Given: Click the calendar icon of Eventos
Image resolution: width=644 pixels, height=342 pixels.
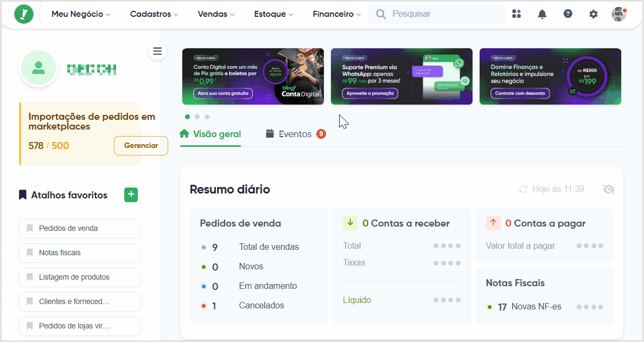Looking at the screenshot, I should [x=270, y=134].
